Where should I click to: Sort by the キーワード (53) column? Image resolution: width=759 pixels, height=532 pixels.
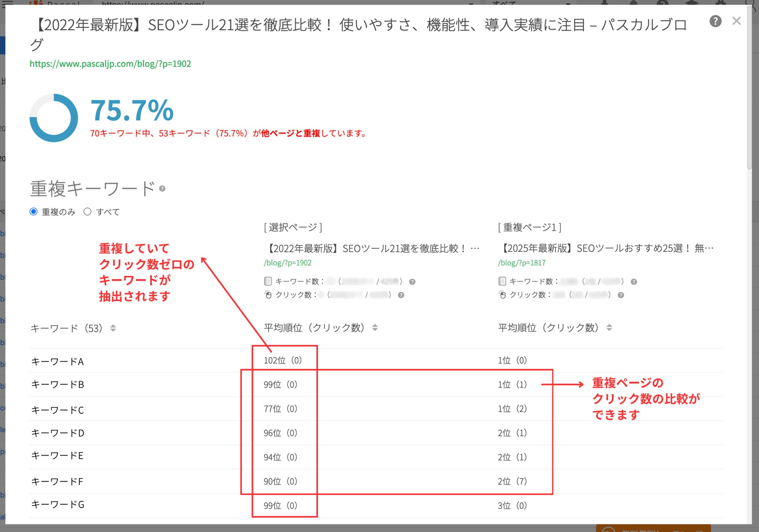coord(113,328)
